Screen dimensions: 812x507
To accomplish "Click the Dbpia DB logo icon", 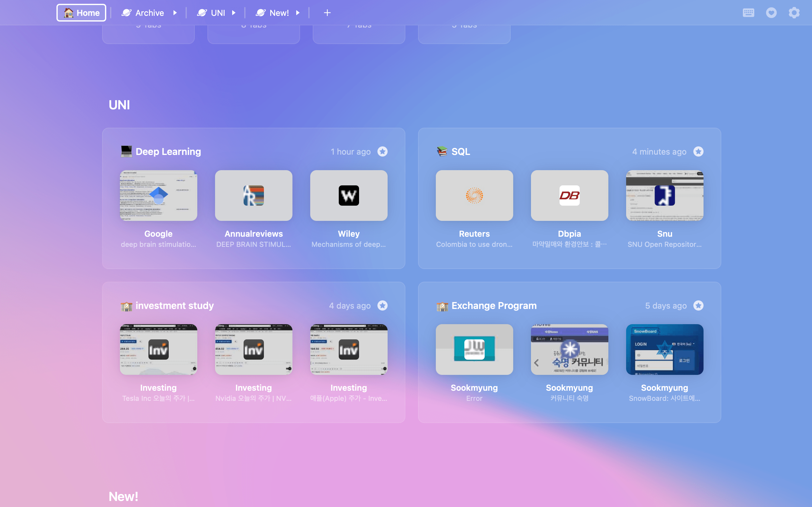I will click(x=569, y=196).
